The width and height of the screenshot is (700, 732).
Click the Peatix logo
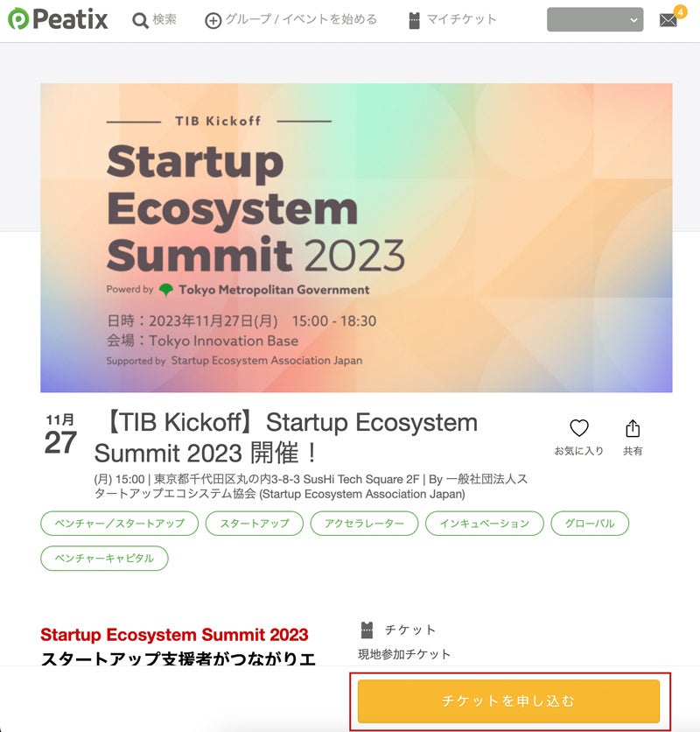coord(58,19)
